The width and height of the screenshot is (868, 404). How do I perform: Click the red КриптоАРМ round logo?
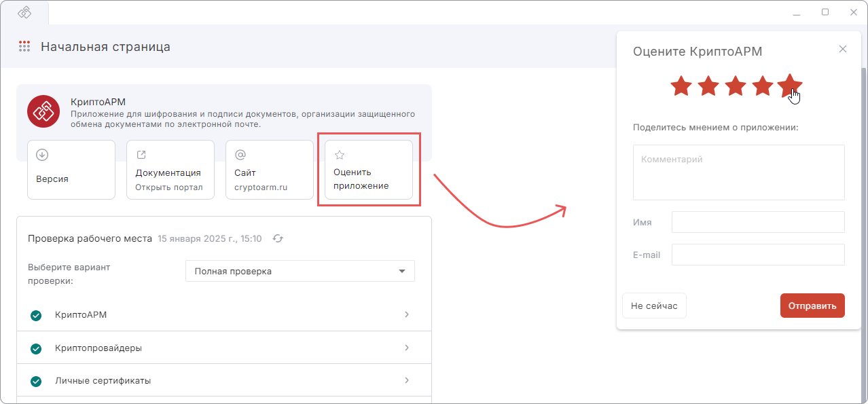click(44, 111)
